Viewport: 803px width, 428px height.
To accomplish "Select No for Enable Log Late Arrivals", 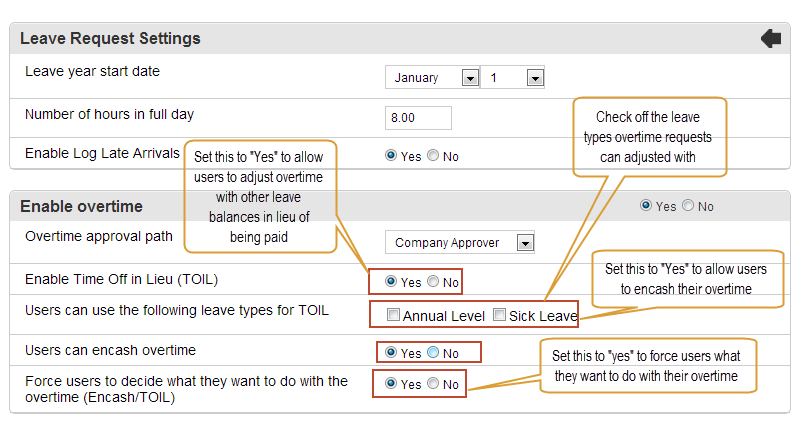I will click(x=433, y=155).
